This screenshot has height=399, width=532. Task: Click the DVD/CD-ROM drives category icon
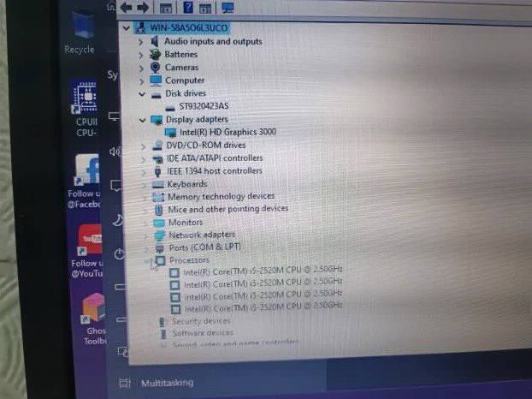click(x=157, y=146)
